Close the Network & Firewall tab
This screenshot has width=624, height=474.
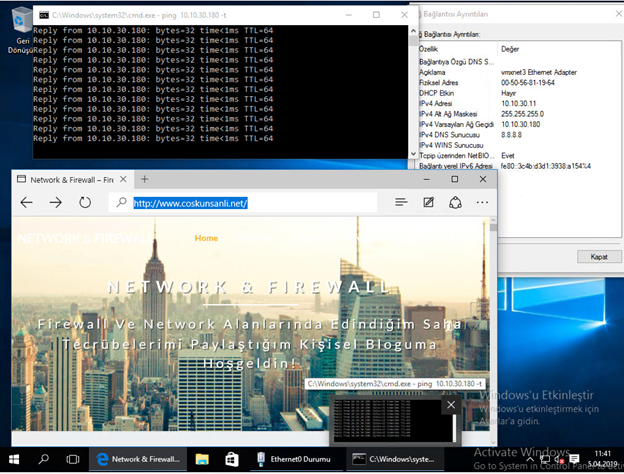(123, 179)
